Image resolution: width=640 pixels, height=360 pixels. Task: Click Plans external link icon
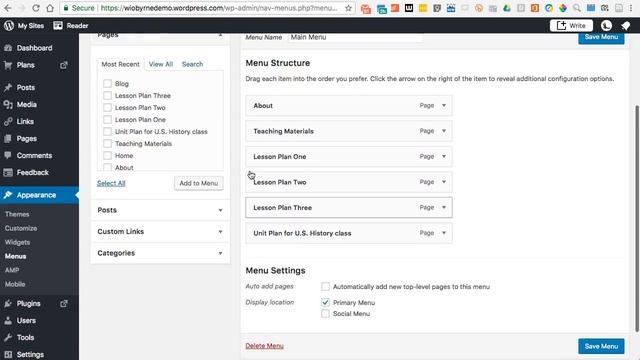point(64,65)
